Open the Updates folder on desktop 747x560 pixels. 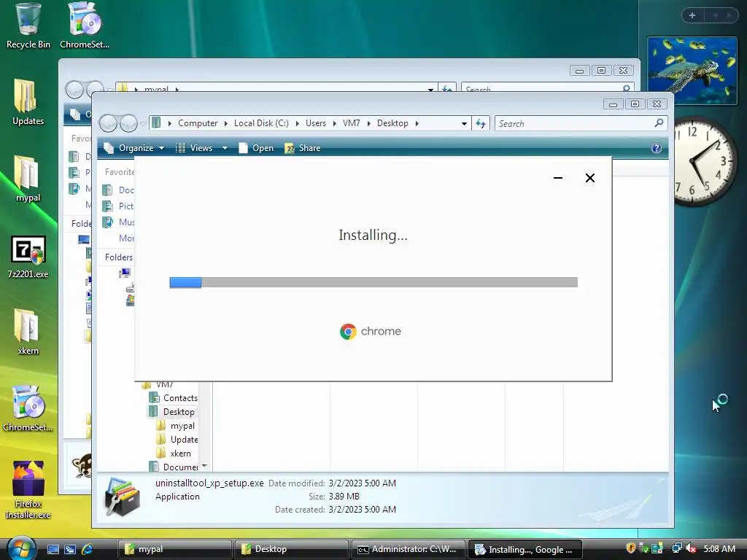coord(28,102)
